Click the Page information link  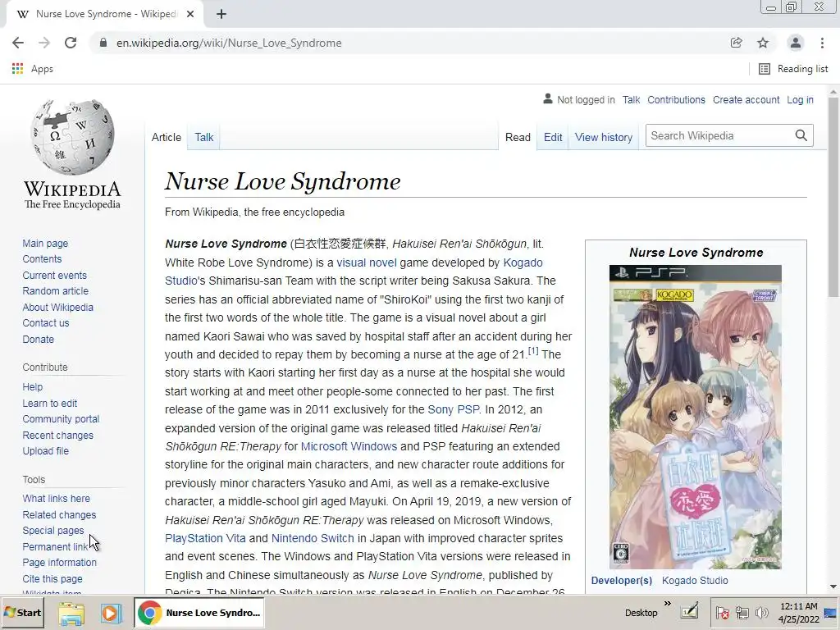pyautogui.click(x=59, y=563)
